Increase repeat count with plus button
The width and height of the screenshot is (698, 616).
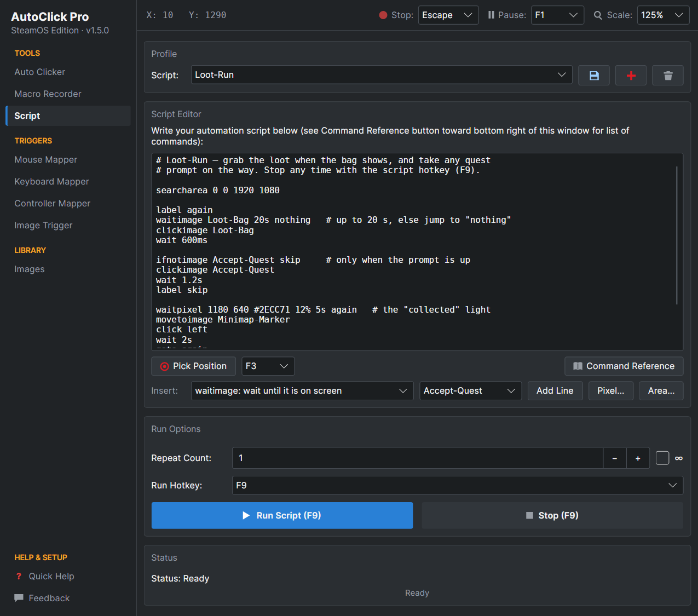[638, 458]
